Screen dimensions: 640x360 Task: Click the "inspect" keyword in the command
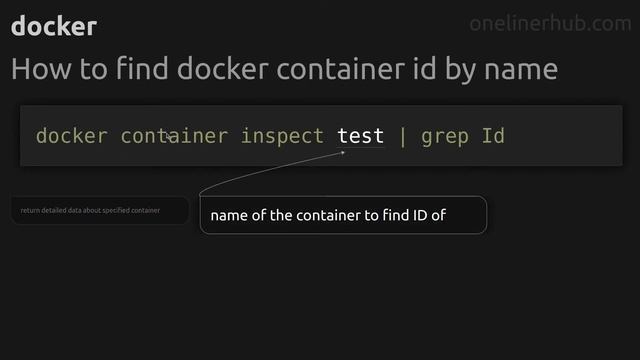point(282,136)
